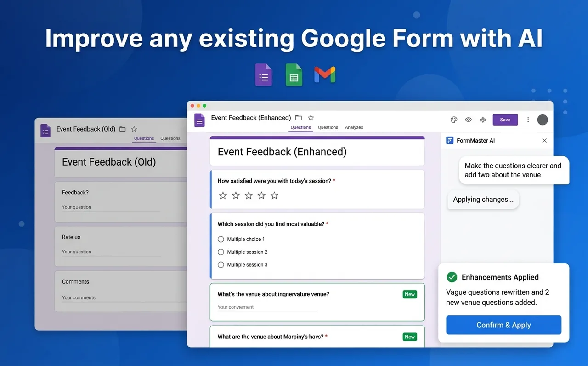Open the three-dot more options menu

528,120
